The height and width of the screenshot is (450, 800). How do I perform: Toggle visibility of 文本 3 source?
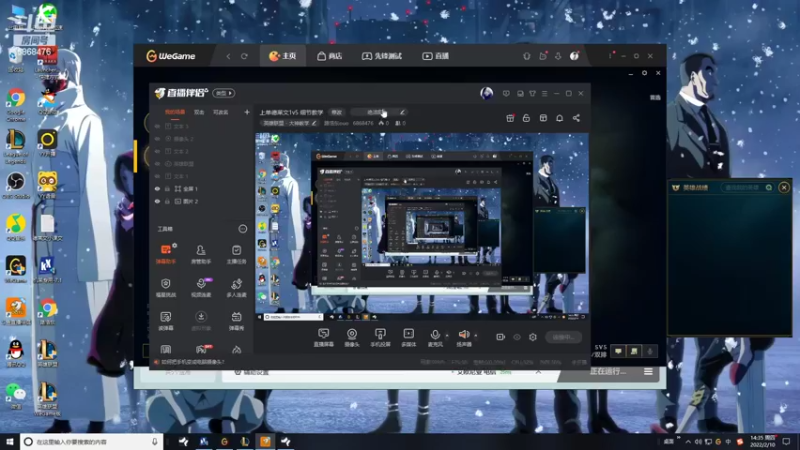coord(157,126)
